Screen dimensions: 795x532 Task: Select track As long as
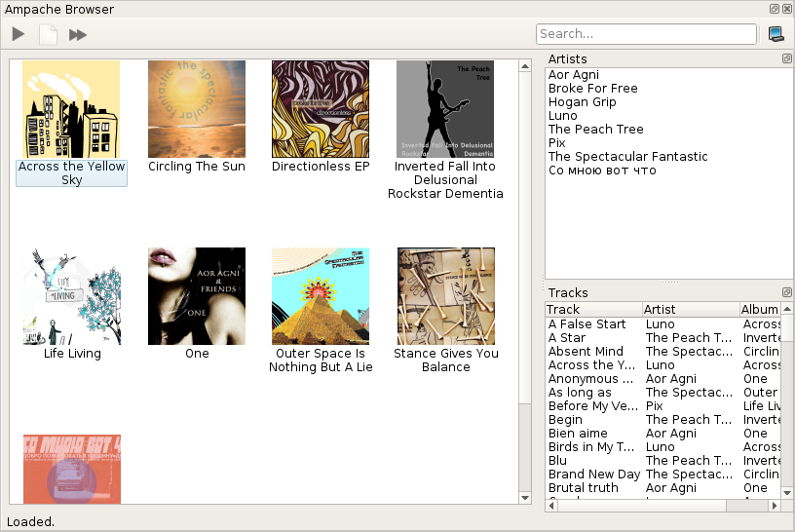click(580, 393)
